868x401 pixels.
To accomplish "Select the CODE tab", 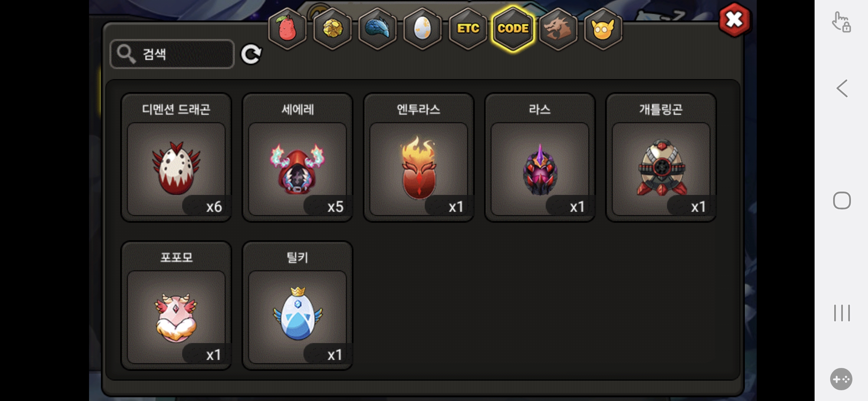I will 513,29.
